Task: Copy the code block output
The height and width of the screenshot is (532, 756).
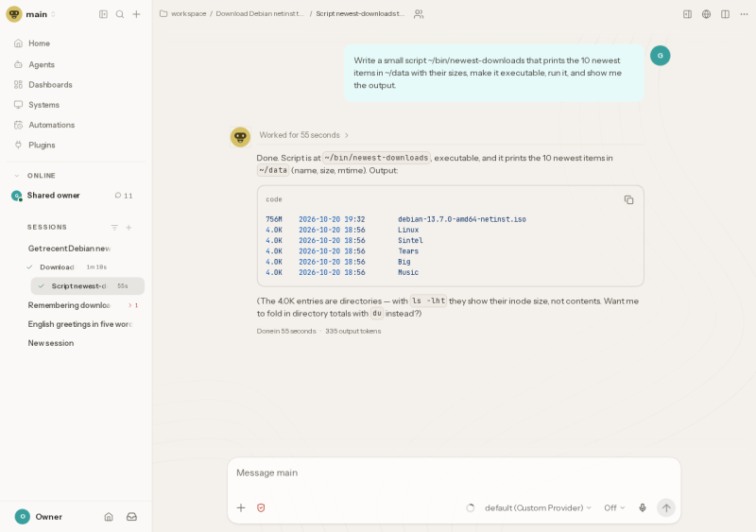Action: click(x=628, y=199)
